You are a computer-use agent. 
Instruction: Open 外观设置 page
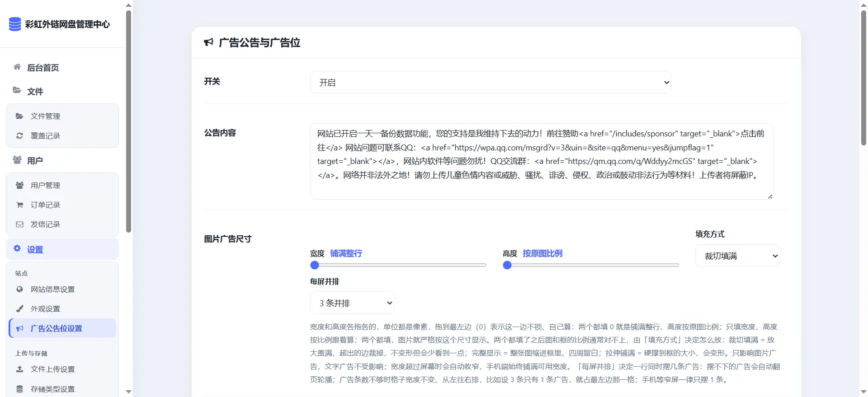62,308
